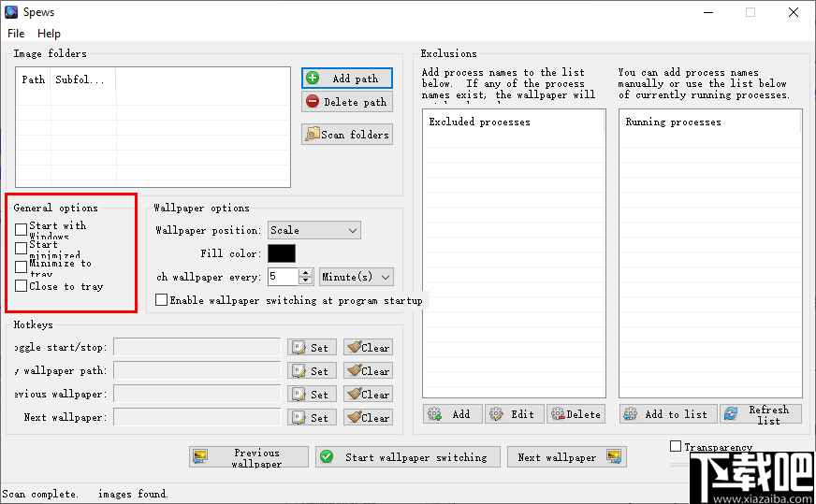The height and width of the screenshot is (504, 816).
Task: Click the Path column header
Action: [34, 79]
